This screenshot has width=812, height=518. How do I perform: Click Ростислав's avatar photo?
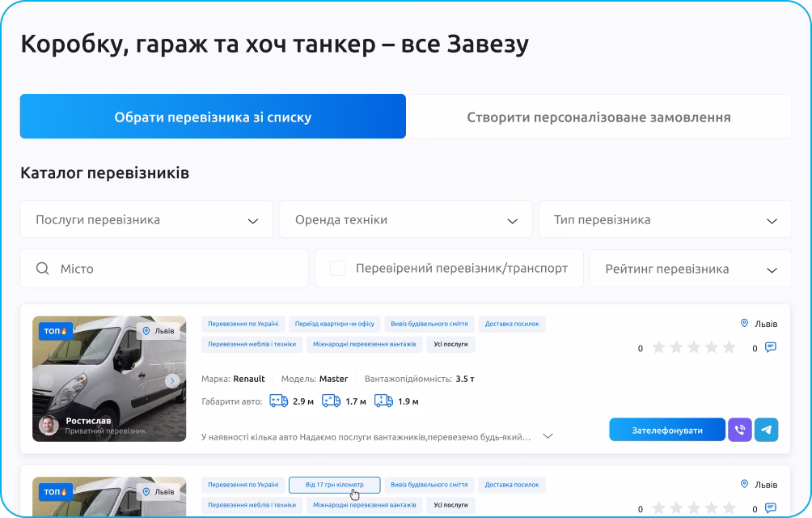click(49, 425)
